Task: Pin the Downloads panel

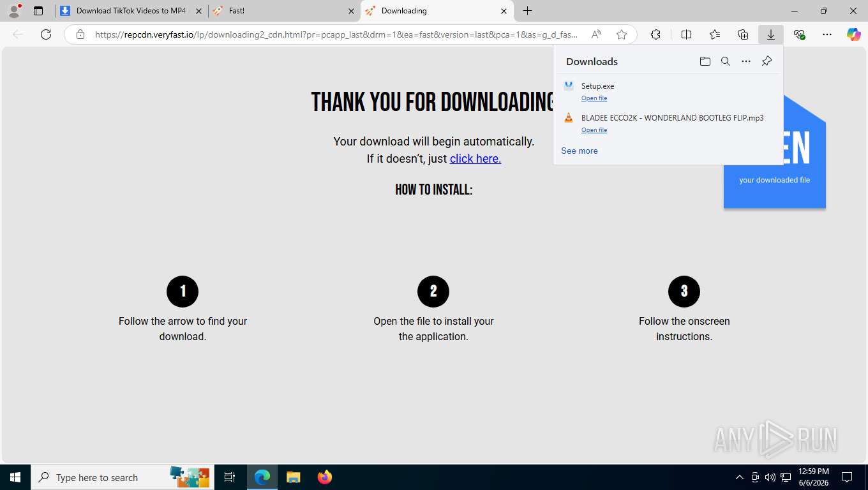Action: point(767,61)
